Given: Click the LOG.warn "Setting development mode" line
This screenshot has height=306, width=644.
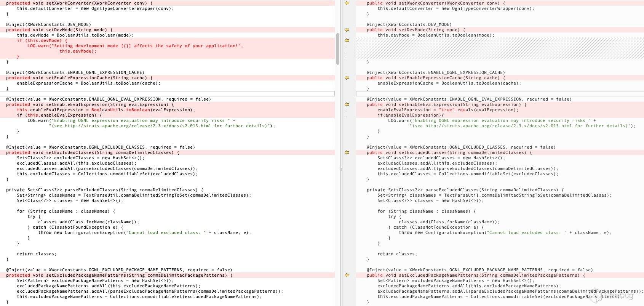Looking at the screenshot, I should (x=135, y=46).
